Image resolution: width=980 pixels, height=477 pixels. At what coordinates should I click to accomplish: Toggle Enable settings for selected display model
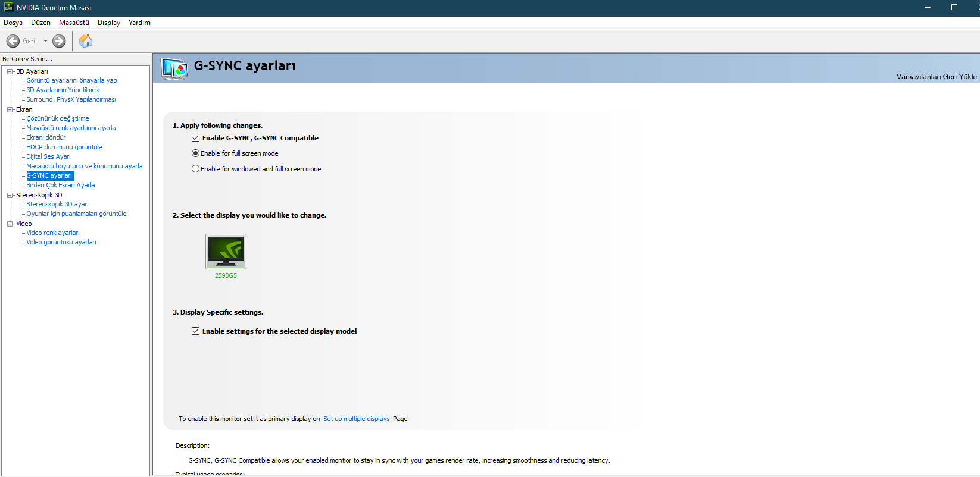point(195,331)
